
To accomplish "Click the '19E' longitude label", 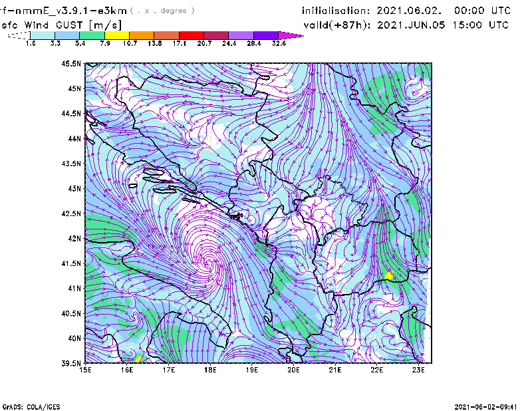I will pyautogui.click(x=252, y=370).
